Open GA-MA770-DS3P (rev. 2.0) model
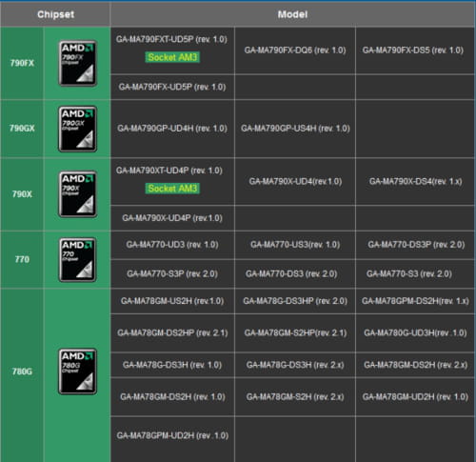 point(416,245)
